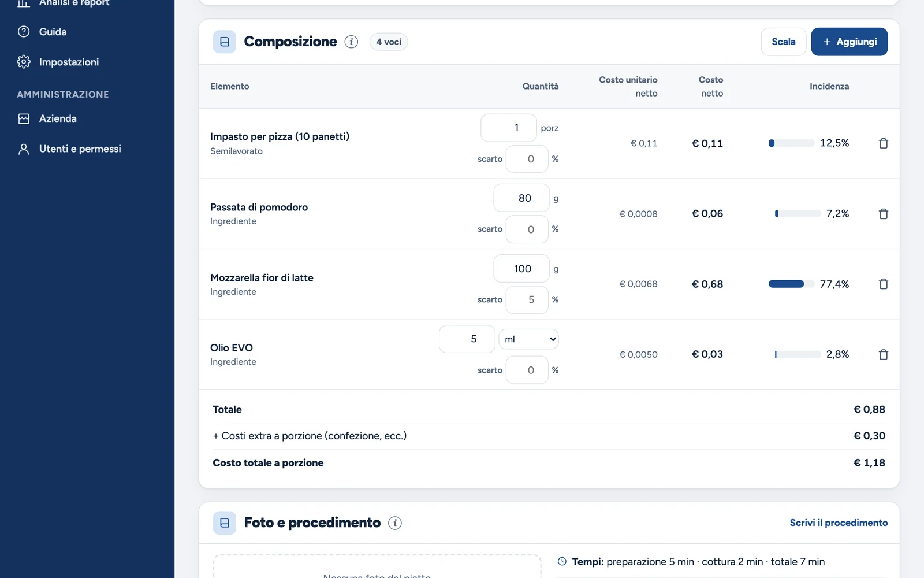Open Guida menu item

coord(53,32)
